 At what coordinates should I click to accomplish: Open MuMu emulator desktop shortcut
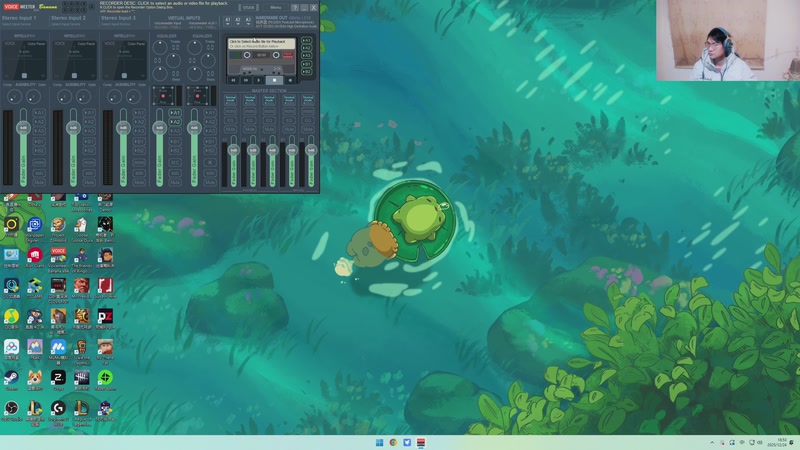point(58,349)
